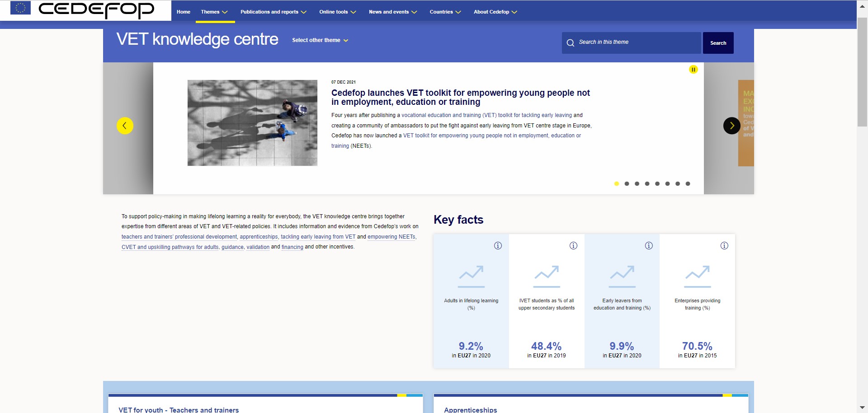The image size is (868, 413).
Task: Open the info icon on Early leavers card
Action: (648, 246)
